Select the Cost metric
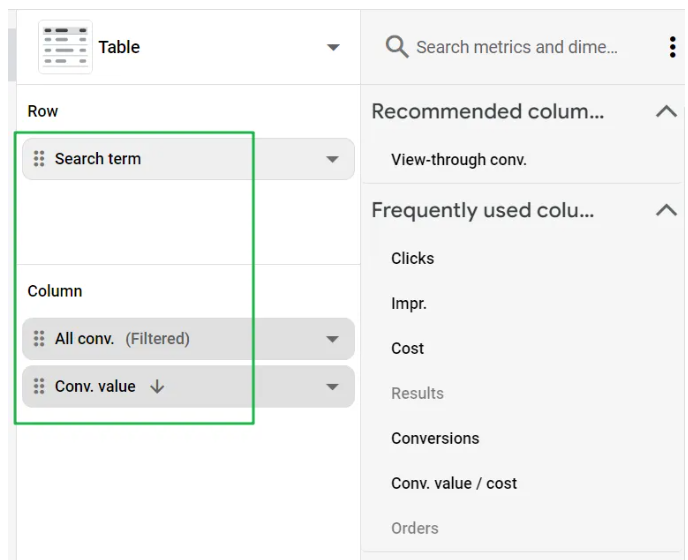Viewport: 688px width, 560px height. [407, 348]
